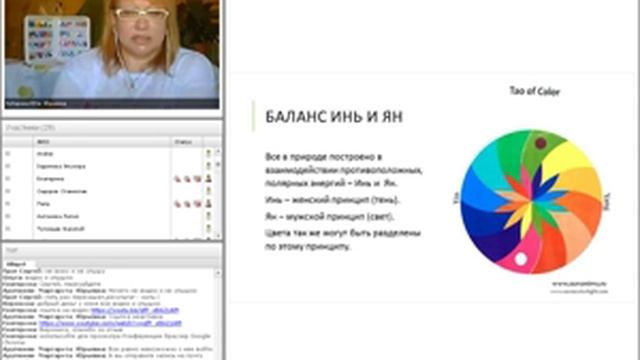Image resolution: width=640 pixels, height=360 pixels.
Task: Click the Участники panel header
Action: pos(112,128)
